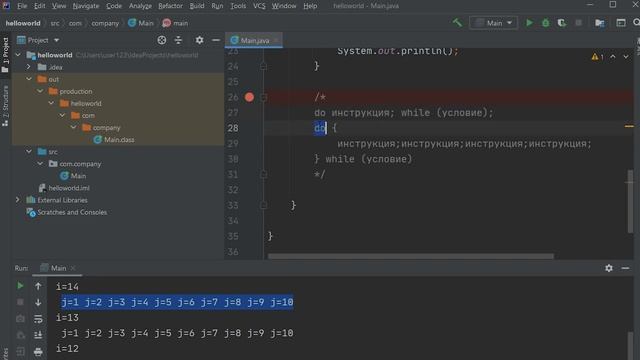Click the yellow warning stripe mark
The width and height of the screenshot is (640, 360).
(x=629, y=127)
